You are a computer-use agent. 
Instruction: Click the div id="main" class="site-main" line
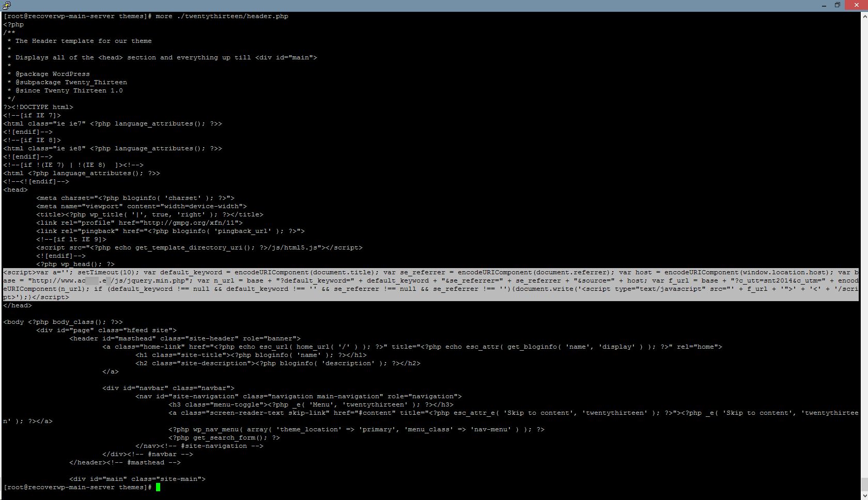tap(137, 479)
